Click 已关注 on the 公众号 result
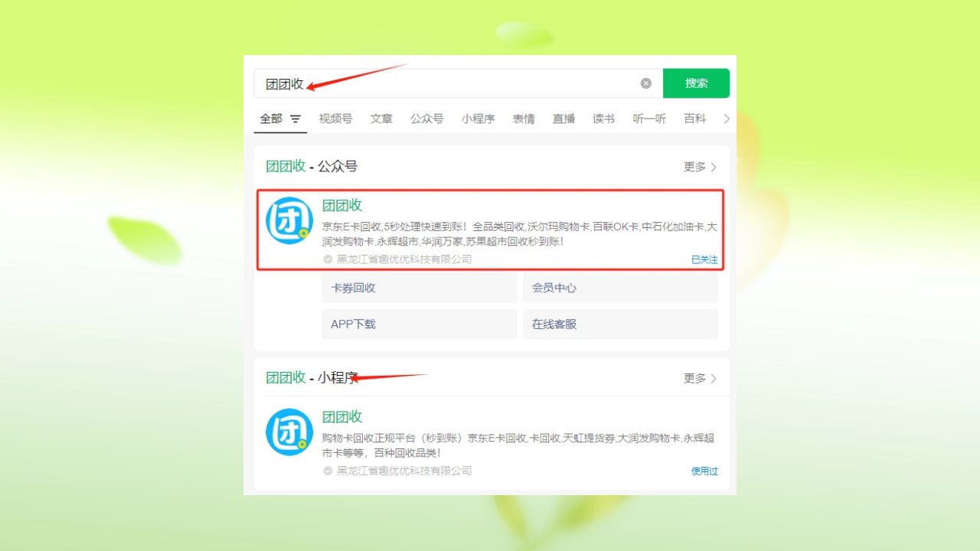This screenshot has width=980, height=551. pos(704,259)
